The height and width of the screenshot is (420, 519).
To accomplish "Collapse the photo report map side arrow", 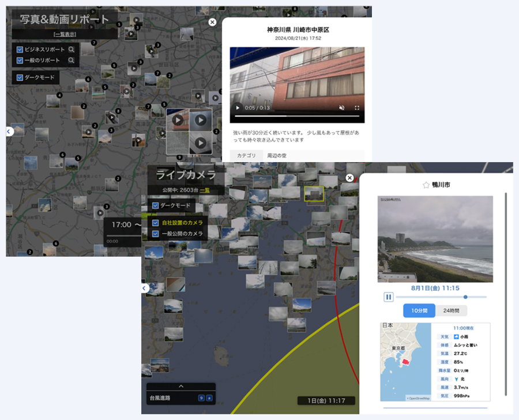I will pyautogui.click(x=9, y=132).
